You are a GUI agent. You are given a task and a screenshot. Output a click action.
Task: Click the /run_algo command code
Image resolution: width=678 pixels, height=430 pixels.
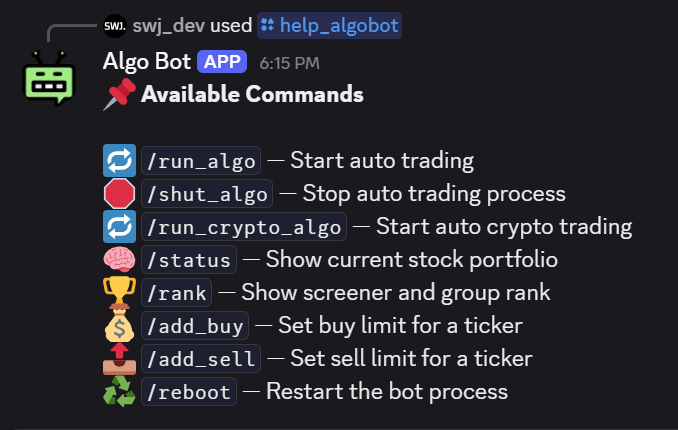(x=200, y=160)
